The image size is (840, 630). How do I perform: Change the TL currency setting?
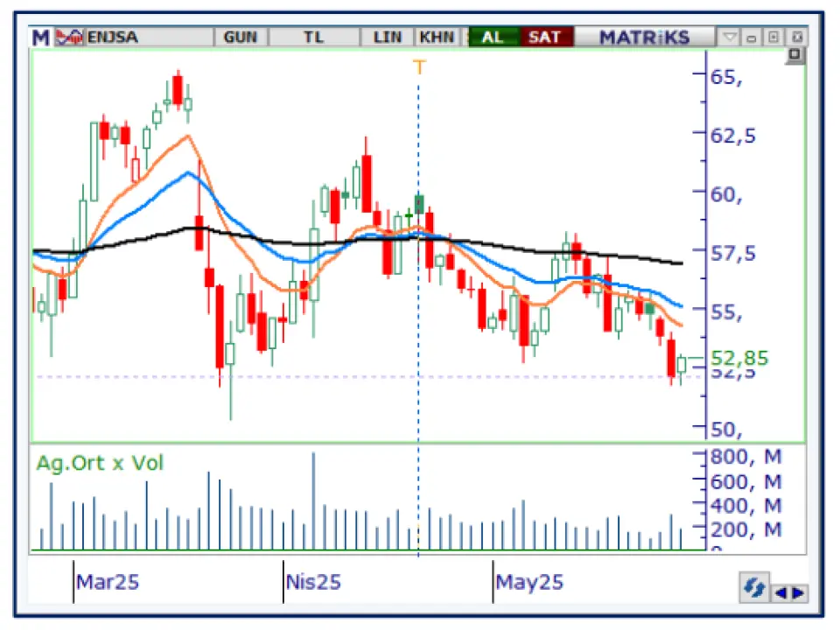tap(314, 38)
